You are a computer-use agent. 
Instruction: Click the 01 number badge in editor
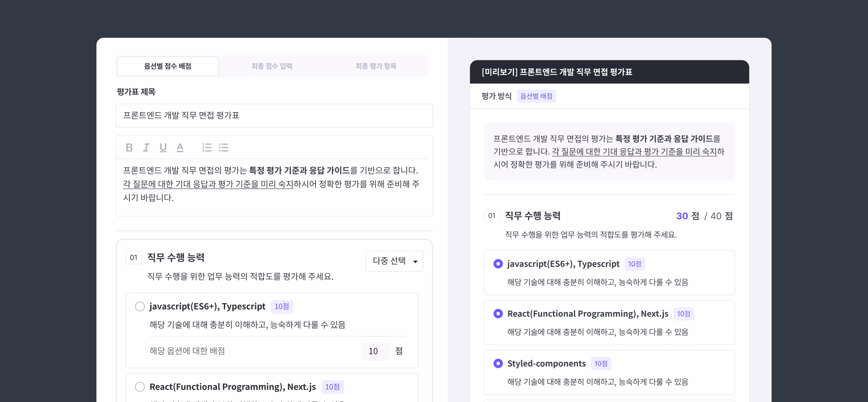pyautogui.click(x=134, y=258)
